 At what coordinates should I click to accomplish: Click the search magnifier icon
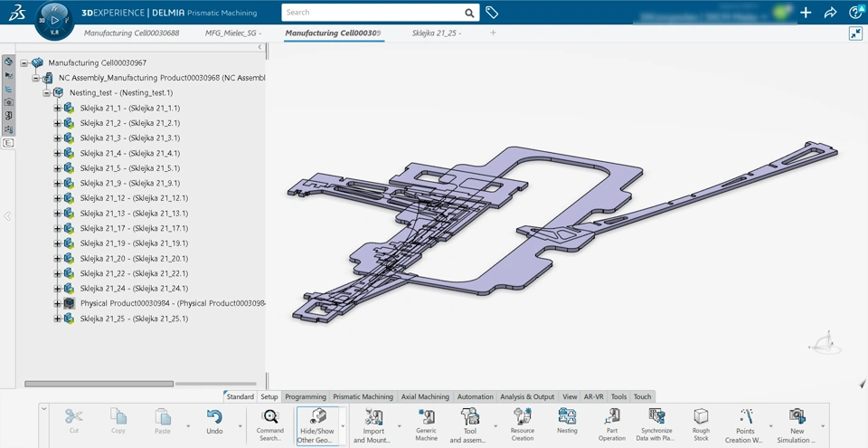469,12
